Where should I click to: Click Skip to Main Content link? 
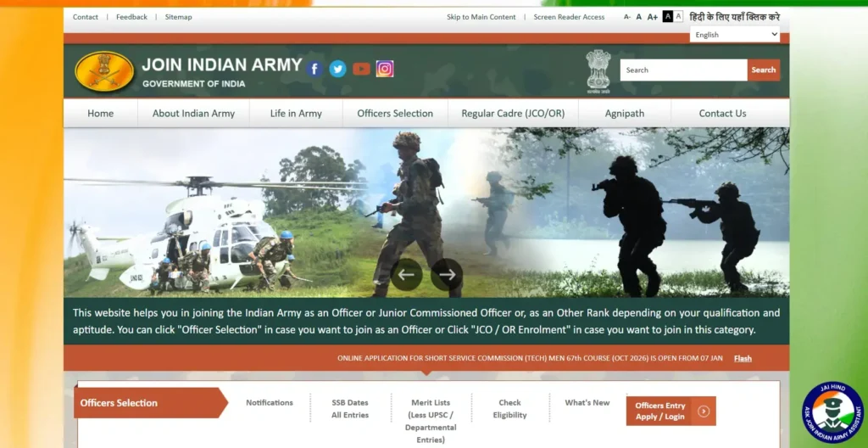click(481, 17)
